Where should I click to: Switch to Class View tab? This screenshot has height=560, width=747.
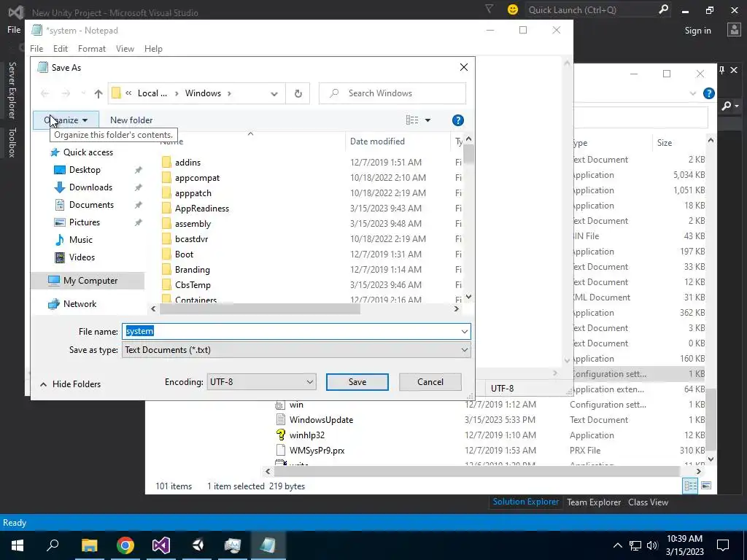(x=648, y=502)
